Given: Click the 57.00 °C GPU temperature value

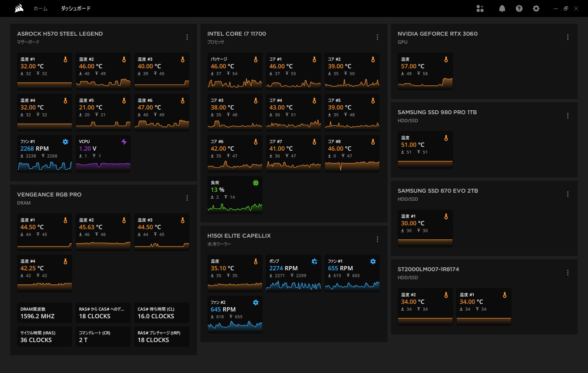Looking at the screenshot, I should pyautogui.click(x=413, y=66).
